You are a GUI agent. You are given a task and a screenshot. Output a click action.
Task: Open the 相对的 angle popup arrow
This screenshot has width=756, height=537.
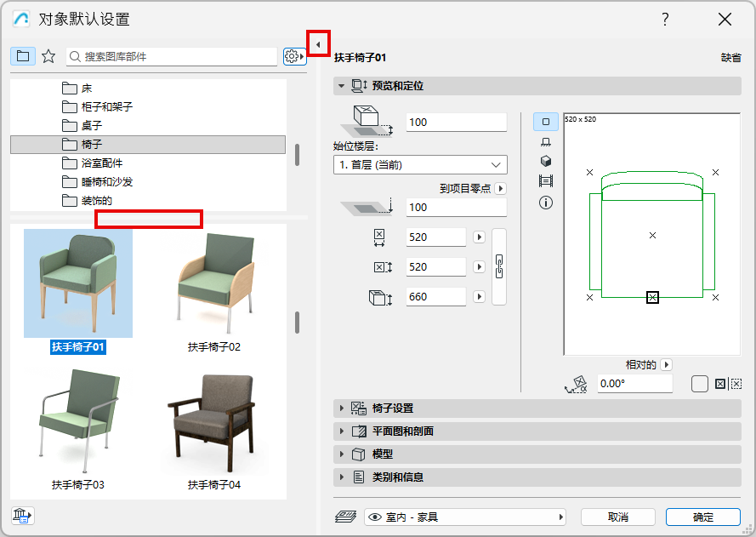point(667,365)
